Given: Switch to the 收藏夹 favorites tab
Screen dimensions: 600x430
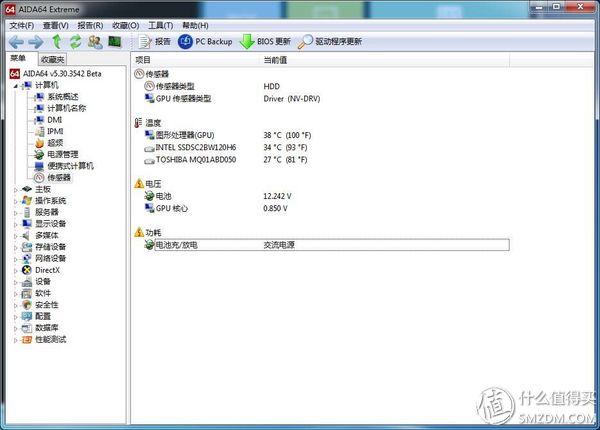Looking at the screenshot, I should coord(52,60).
